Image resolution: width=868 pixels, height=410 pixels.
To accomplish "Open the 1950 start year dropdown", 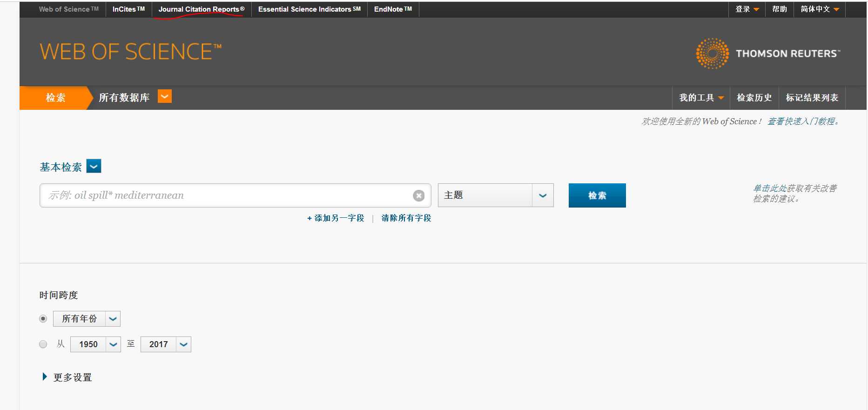I will [x=113, y=344].
